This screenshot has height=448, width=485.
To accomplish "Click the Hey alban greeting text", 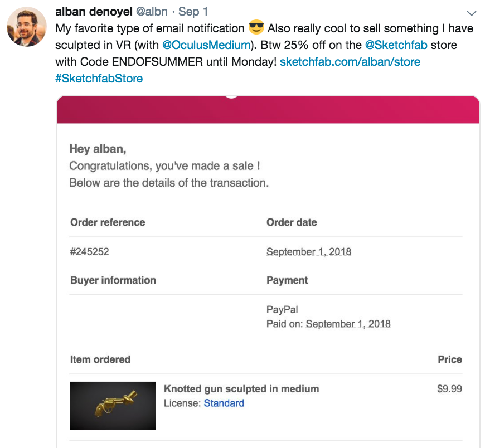I will pos(98,149).
